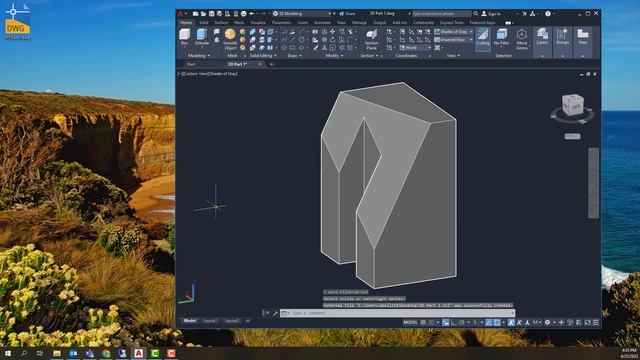Screen dimensions: 640x360
Task: Expand the Draw panel
Action: pyautogui.click(x=294, y=56)
